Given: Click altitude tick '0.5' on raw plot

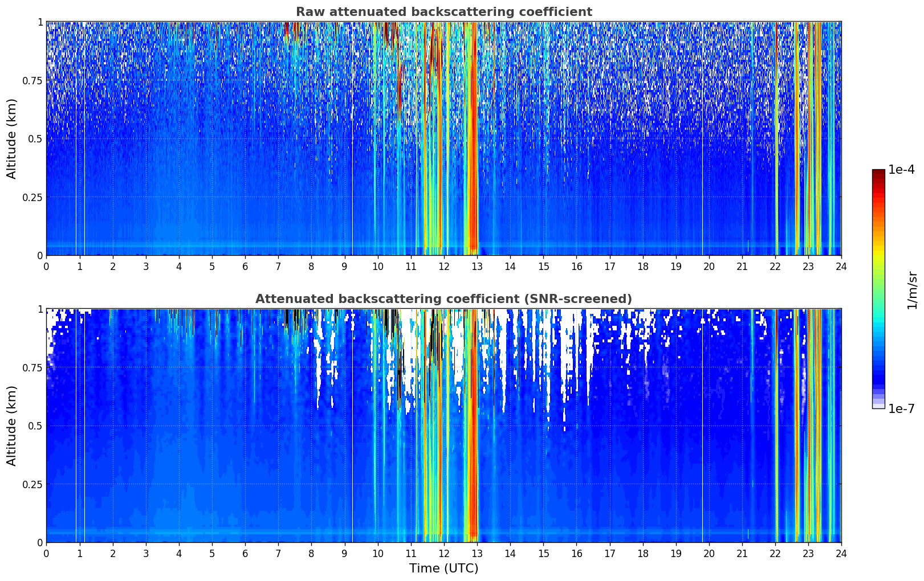Looking at the screenshot, I should coord(36,139).
